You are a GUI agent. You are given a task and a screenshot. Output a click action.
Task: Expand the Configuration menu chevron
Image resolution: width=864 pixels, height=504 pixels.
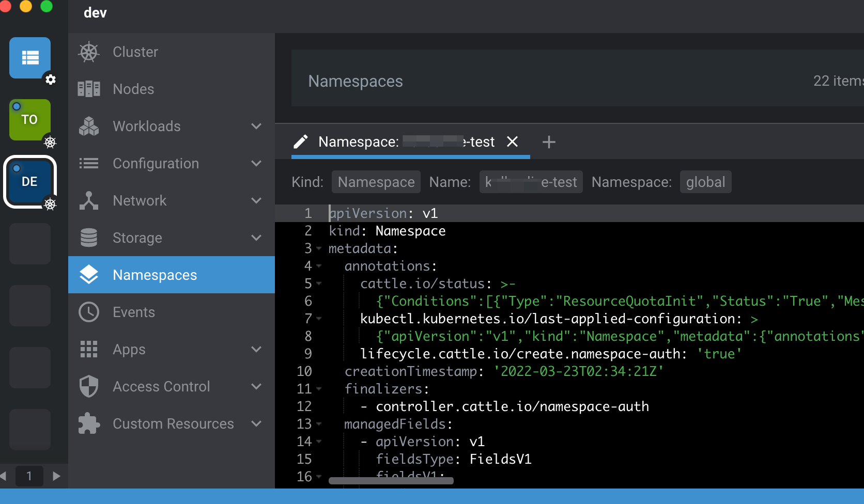[x=256, y=163]
